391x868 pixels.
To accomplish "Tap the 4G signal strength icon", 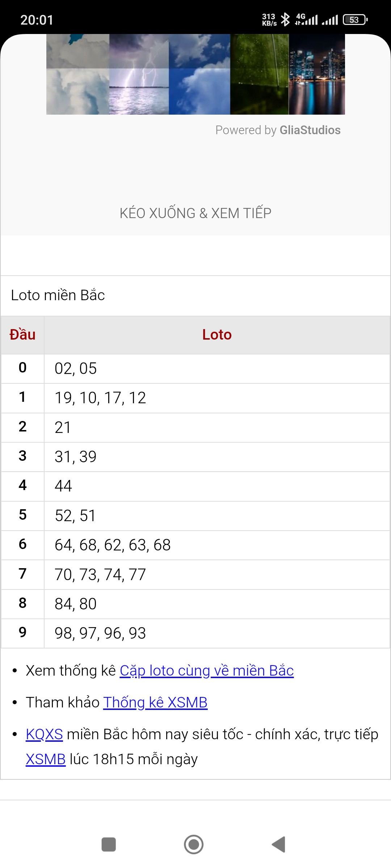I will point(306,20).
